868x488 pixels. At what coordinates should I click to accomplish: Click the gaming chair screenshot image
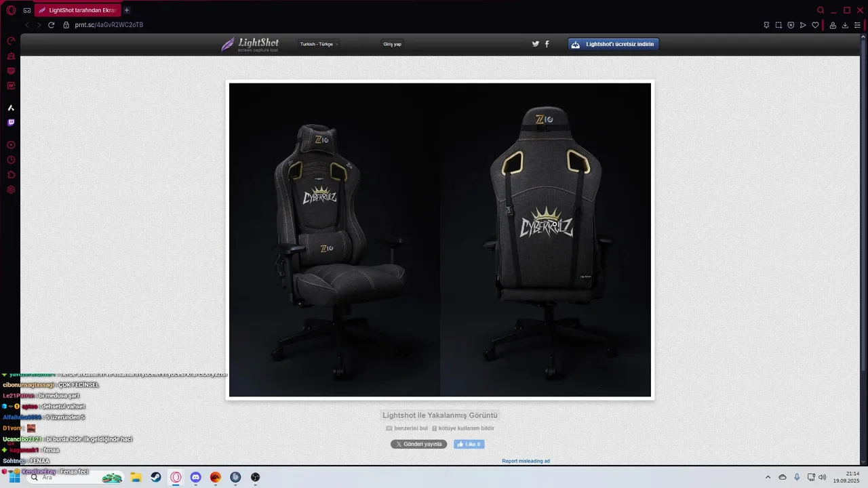440,240
